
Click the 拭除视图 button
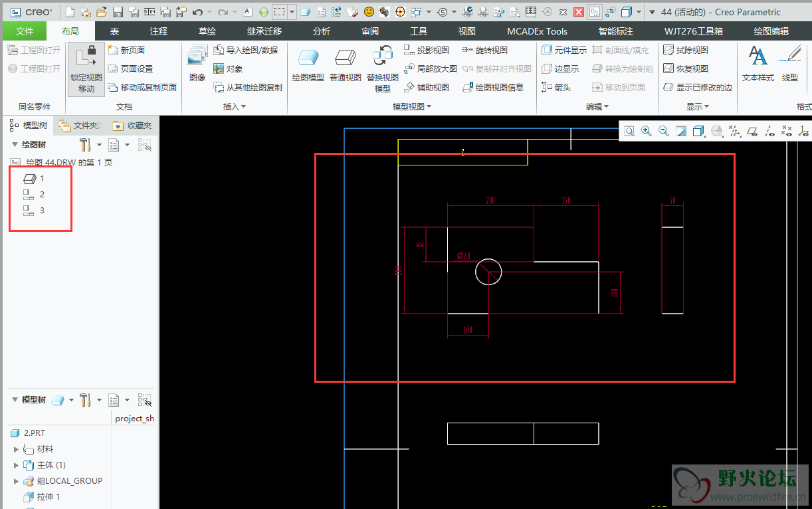point(686,50)
